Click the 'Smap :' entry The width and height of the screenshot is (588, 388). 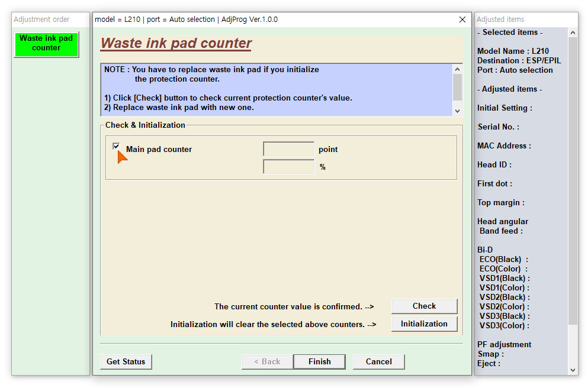(x=490, y=354)
